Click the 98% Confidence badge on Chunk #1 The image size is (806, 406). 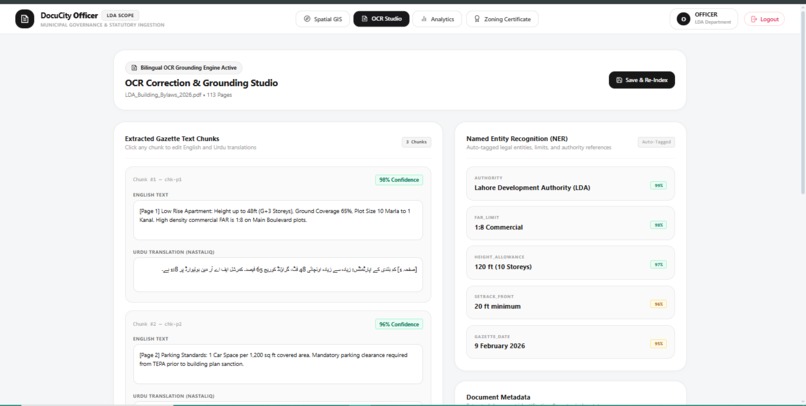coord(399,180)
